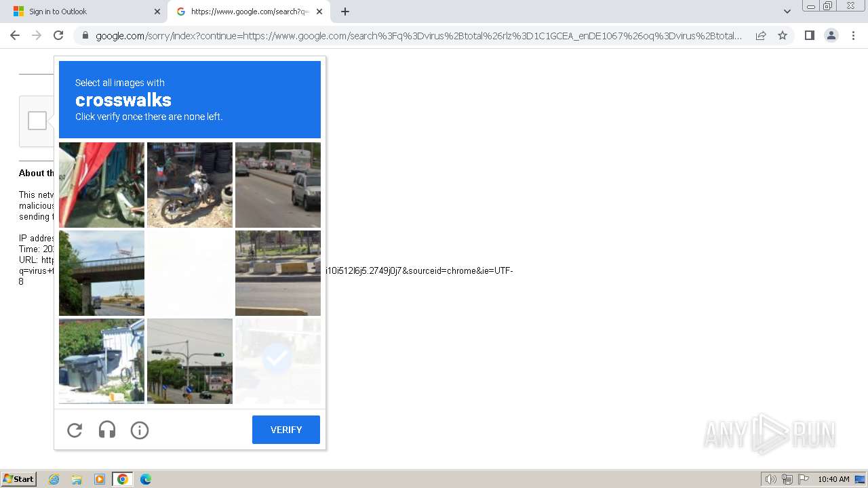The width and height of the screenshot is (868, 488).
Task: Go back to previous page
Action: pyautogui.click(x=15, y=35)
